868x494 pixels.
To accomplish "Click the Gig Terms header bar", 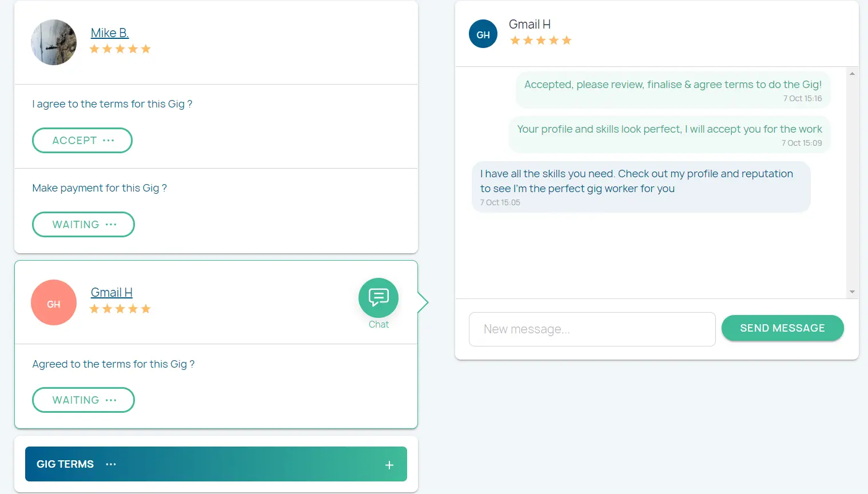I will (x=229, y=464).
